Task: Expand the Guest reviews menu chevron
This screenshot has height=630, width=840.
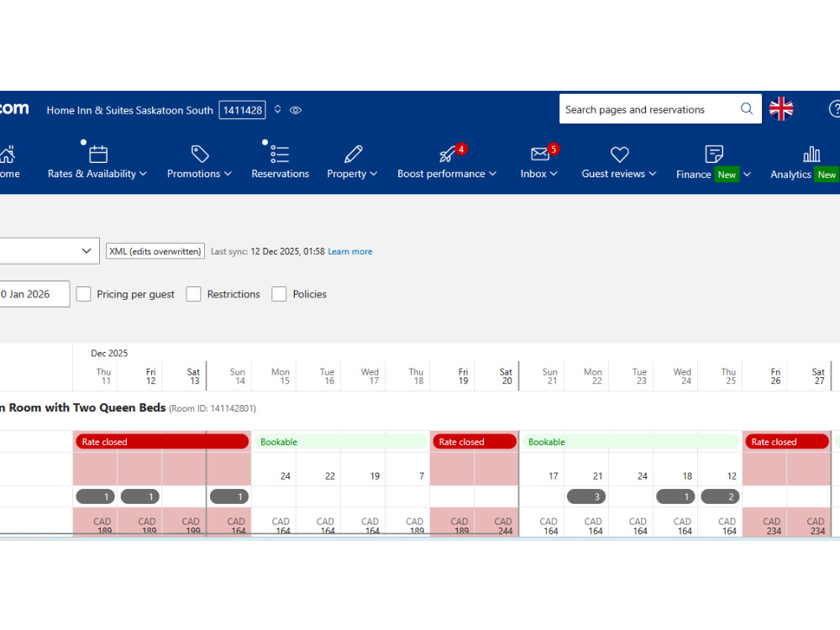Action: point(653,174)
